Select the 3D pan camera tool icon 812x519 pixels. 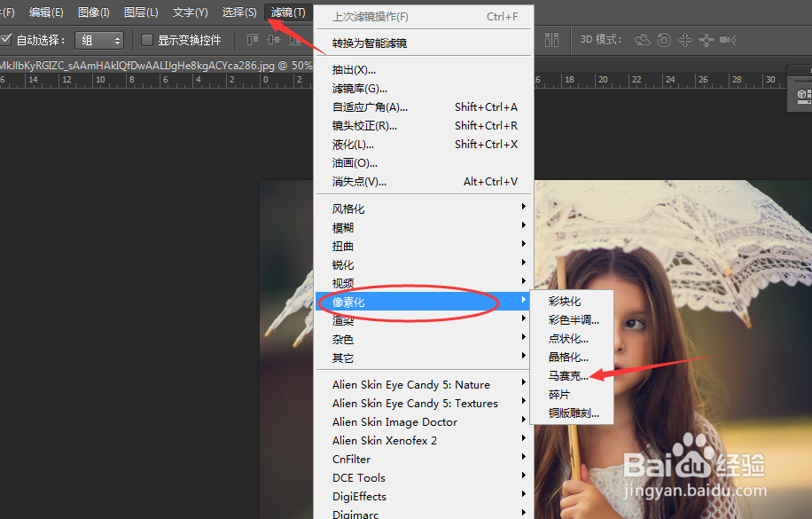click(686, 39)
